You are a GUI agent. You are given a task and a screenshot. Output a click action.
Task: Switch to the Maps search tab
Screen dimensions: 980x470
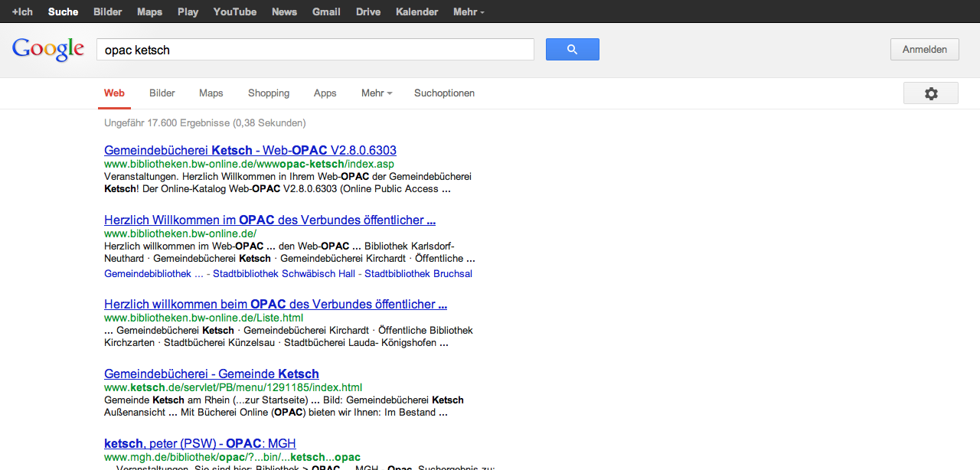(211, 93)
